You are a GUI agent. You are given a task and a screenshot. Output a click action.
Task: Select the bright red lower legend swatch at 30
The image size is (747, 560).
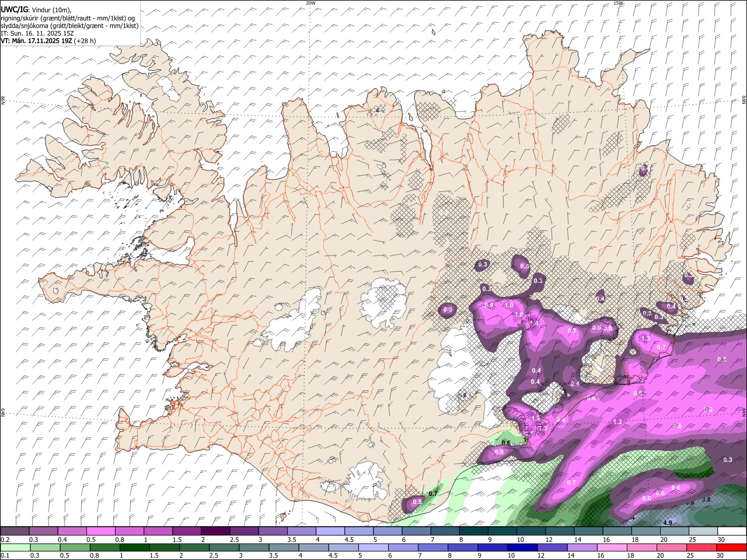[731, 547]
